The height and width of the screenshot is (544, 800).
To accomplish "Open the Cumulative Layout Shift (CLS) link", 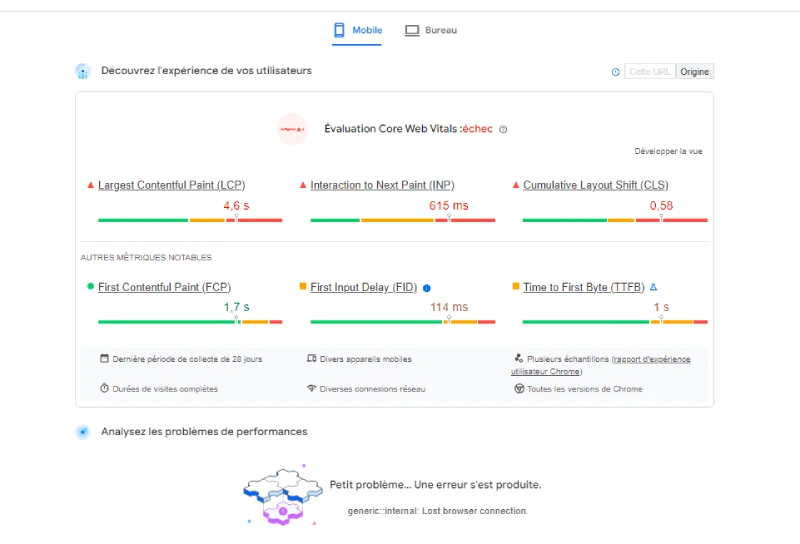I will 596,185.
